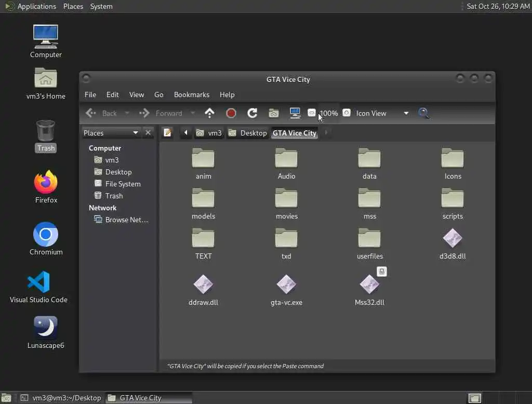Screen dimensions: 532x404
Task: Open the Help menu
Action: click(x=227, y=95)
